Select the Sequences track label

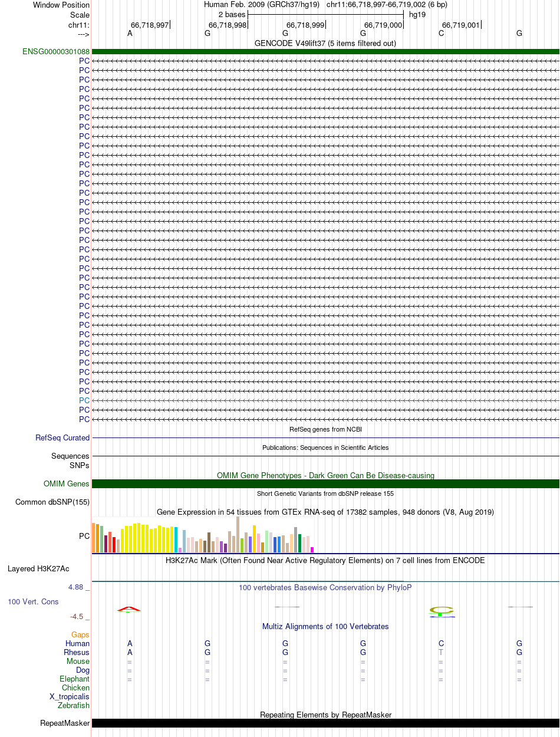(x=70, y=456)
